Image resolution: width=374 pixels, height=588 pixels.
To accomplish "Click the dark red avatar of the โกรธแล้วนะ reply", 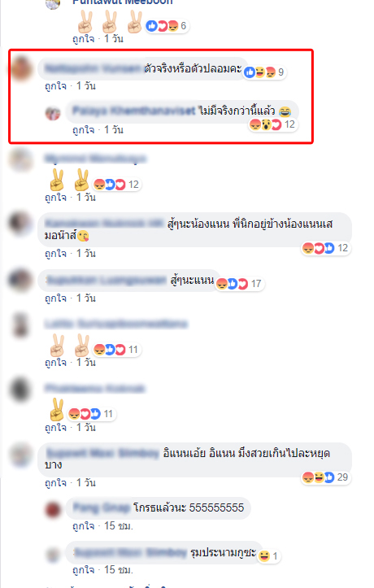I will pos(53,510).
